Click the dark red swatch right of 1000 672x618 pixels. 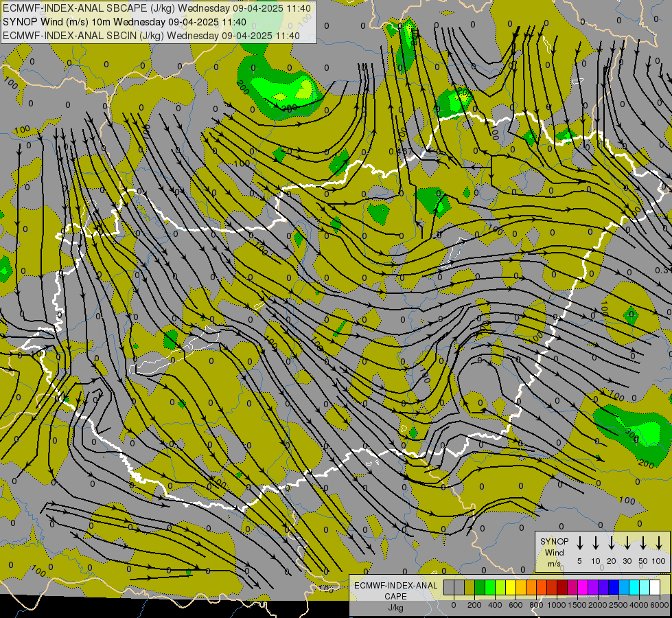562,587
